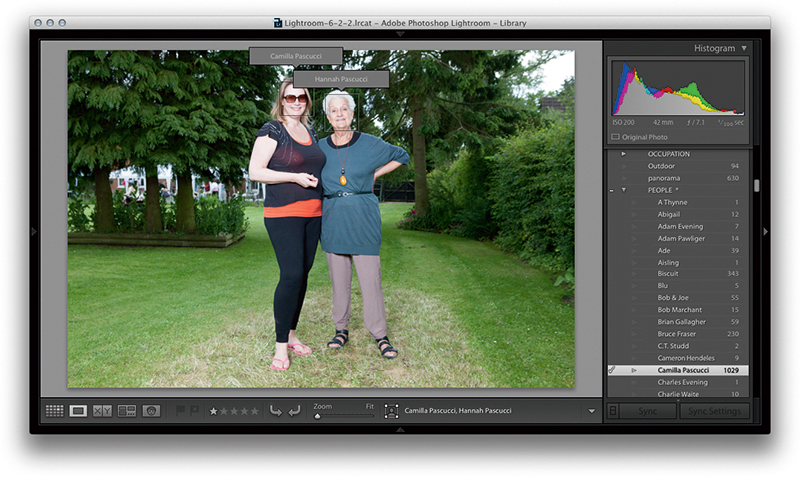Switch to Grid view
The image size is (800, 477).
[55, 411]
